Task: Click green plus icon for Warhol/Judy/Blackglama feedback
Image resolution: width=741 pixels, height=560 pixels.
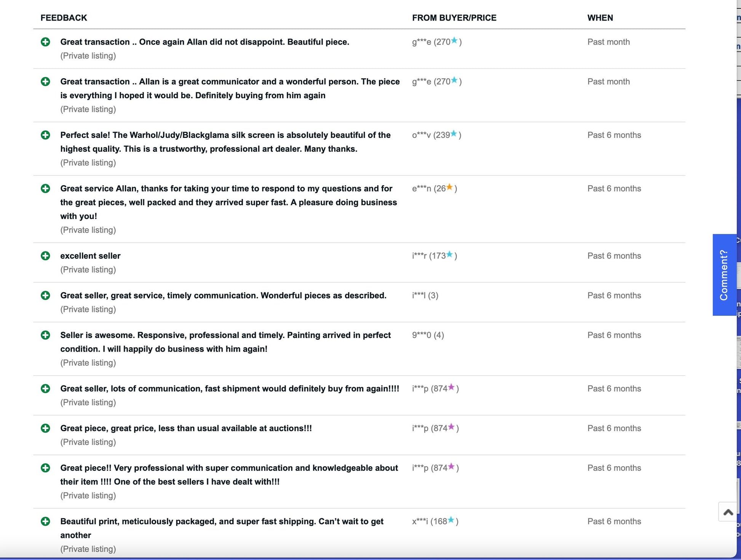Action: point(45,135)
